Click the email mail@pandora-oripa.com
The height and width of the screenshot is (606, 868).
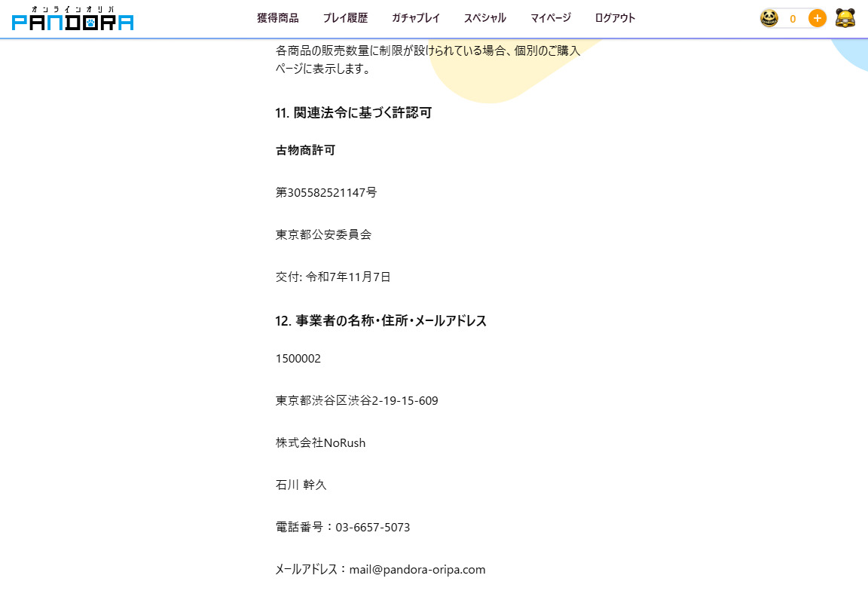417,570
